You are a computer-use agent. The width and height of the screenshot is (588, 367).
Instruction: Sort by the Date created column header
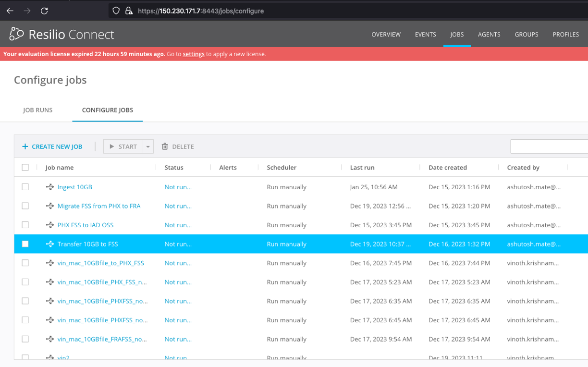(x=448, y=167)
